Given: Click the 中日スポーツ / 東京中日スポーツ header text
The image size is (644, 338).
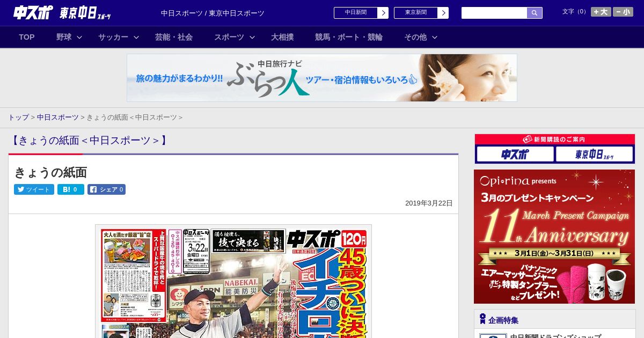Looking at the screenshot, I should (x=213, y=13).
